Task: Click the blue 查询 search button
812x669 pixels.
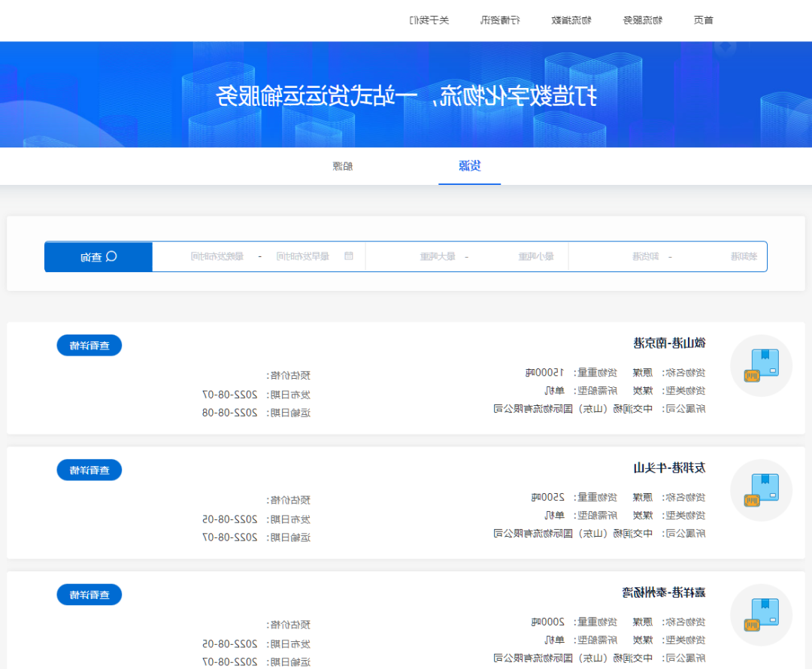Action: pyautogui.click(x=98, y=256)
